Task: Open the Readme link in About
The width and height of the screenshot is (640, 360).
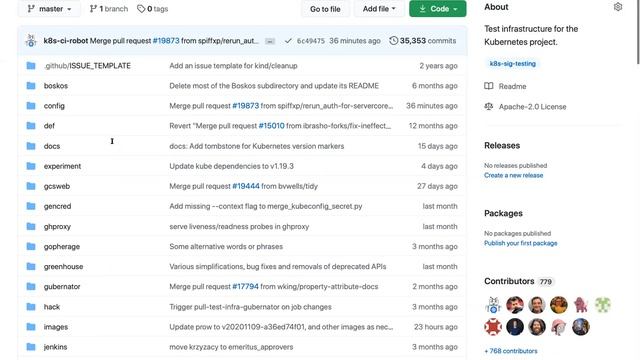Action: [x=505, y=86]
